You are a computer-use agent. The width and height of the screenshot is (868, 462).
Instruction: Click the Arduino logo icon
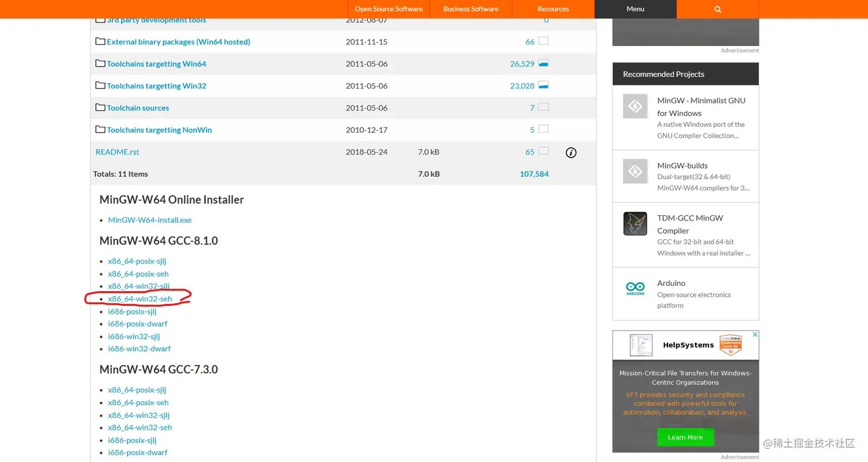(635, 289)
